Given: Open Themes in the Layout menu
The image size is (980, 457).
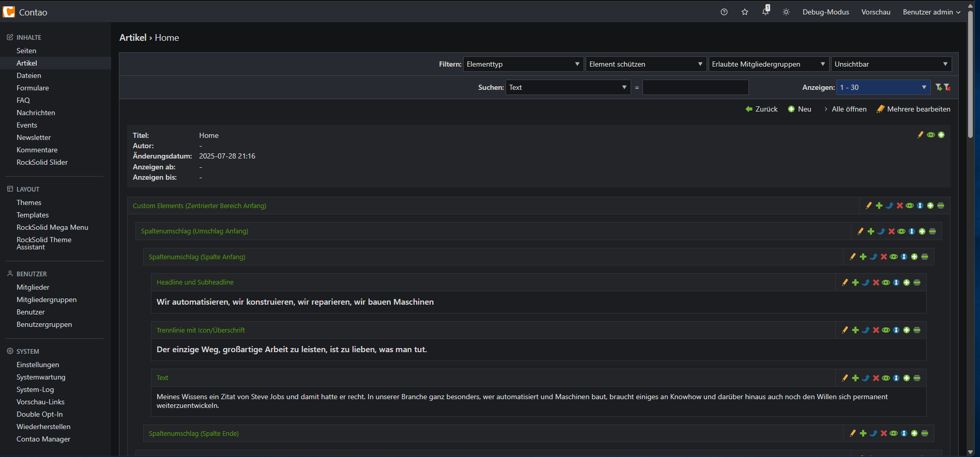Looking at the screenshot, I should coord(29,202).
